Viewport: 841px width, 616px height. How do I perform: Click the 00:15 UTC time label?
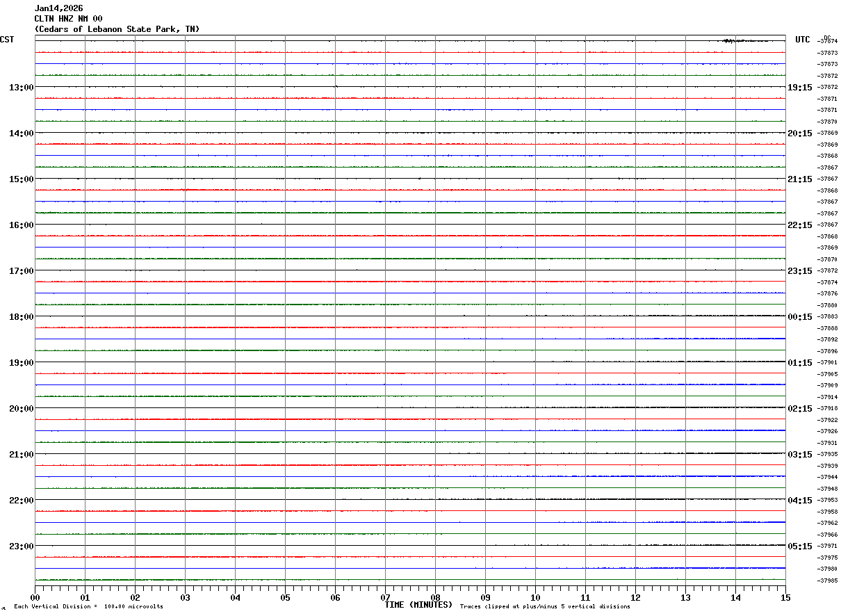point(799,317)
